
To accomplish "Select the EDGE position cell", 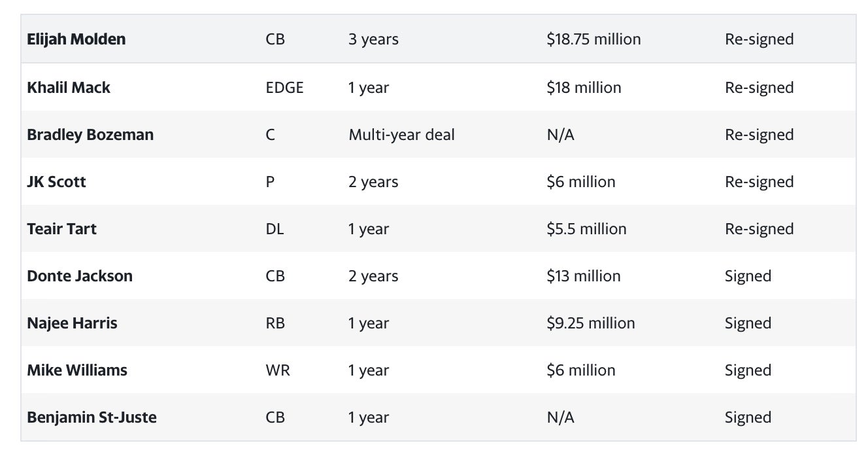I will pyautogui.click(x=284, y=88).
